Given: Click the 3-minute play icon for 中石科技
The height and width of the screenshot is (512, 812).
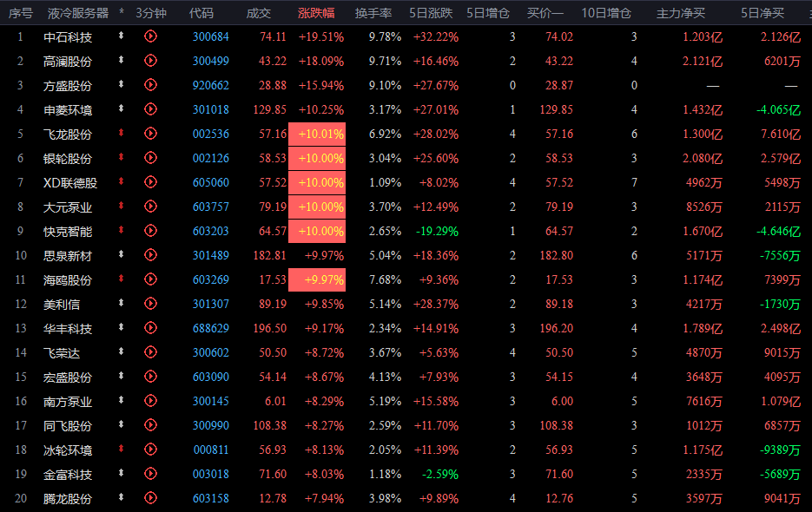Looking at the screenshot, I should [150, 36].
